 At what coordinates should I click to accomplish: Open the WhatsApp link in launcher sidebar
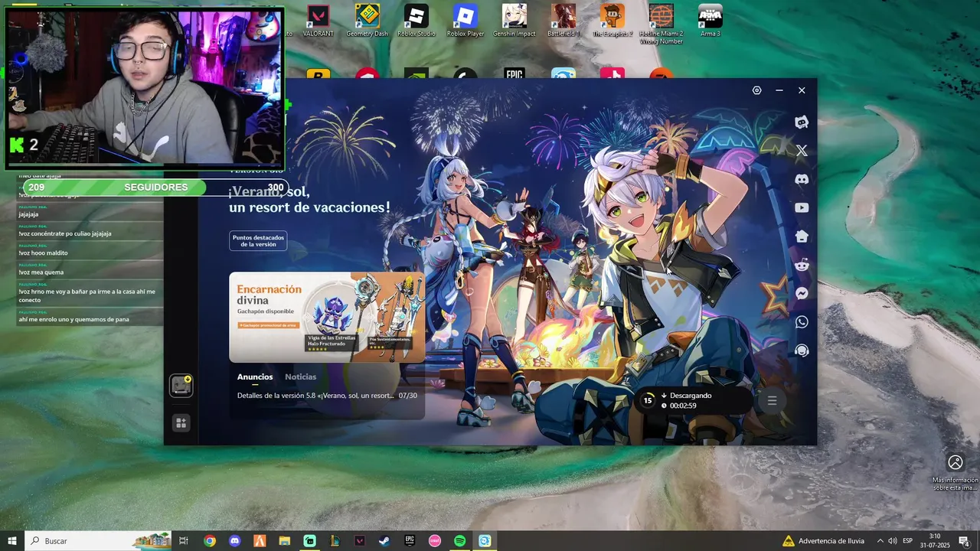point(802,322)
